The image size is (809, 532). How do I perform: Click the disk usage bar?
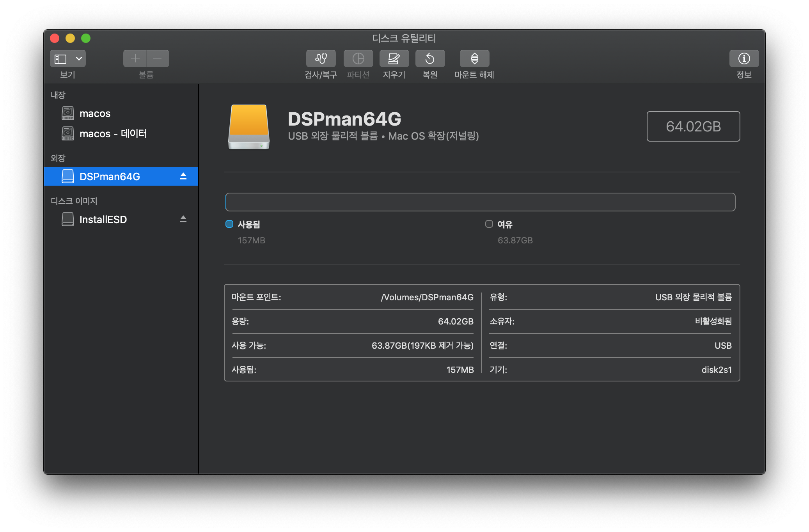click(x=480, y=202)
